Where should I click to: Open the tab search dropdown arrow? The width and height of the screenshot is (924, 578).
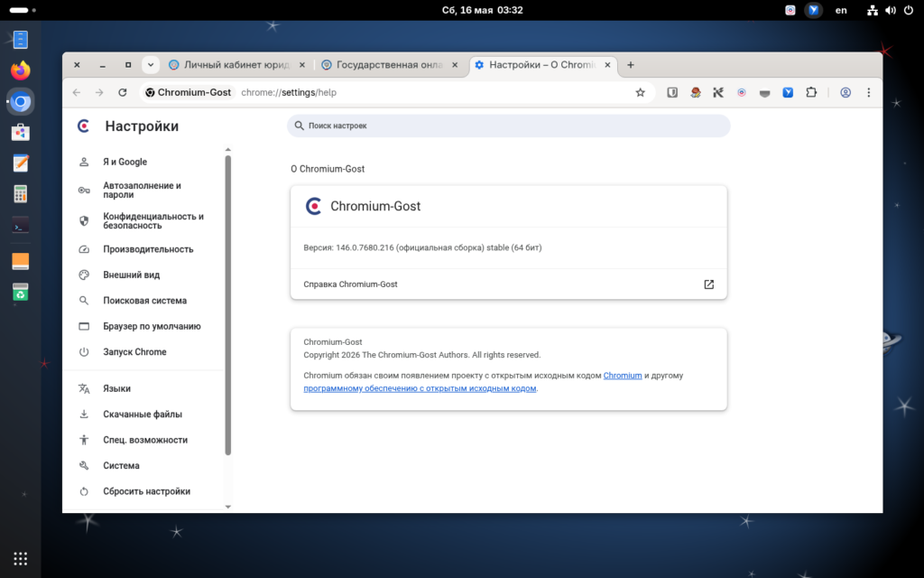(151, 65)
